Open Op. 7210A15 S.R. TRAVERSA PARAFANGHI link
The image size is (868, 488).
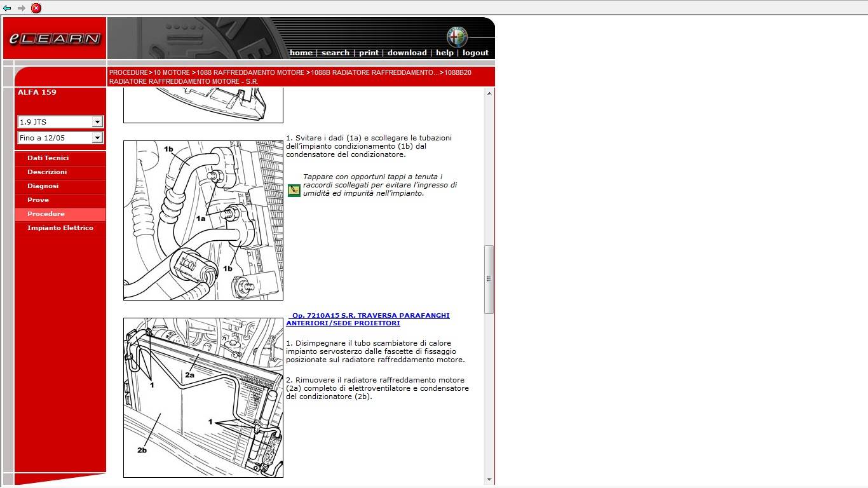click(x=368, y=319)
